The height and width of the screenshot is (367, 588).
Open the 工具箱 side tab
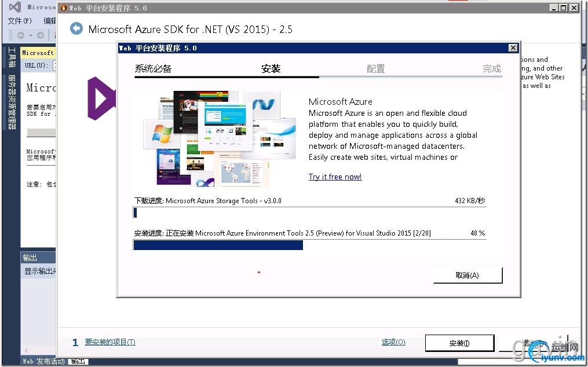(12, 57)
